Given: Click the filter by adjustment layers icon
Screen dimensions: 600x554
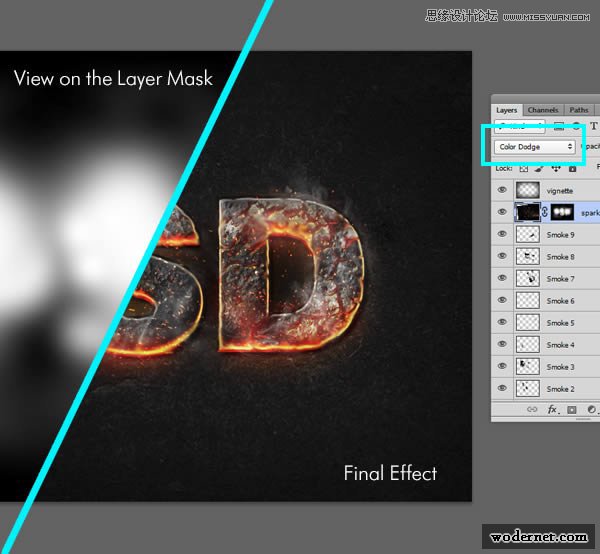Looking at the screenshot, I should click(x=576, y=126).
